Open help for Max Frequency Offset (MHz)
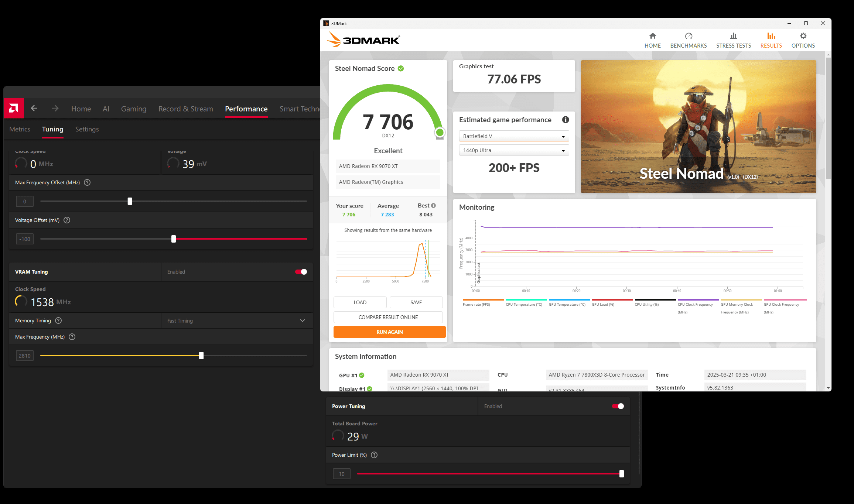This screenshot has height=504, width=854. tap(87, 182)
